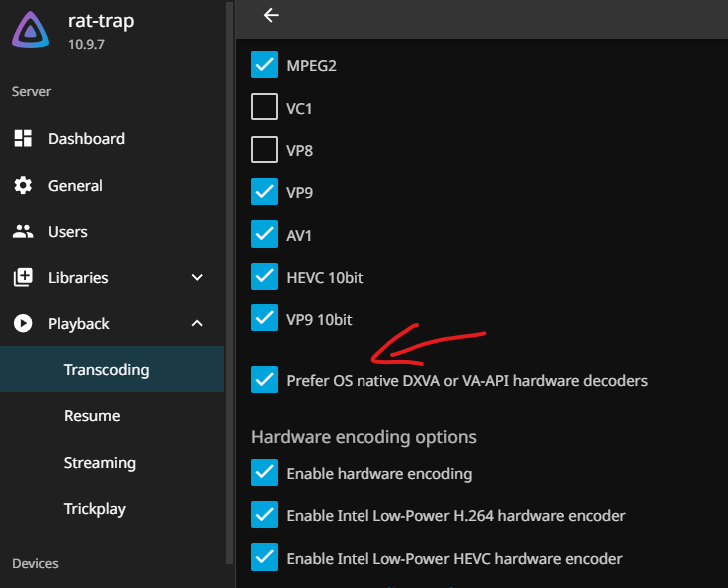Open the Trickplay settings link

pyautogui.click(x=95, y=509)
